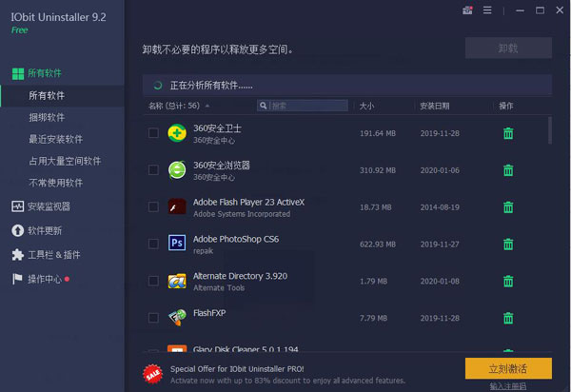Click the Adobe Flash Player app icon
The width and height of the screenshot is (571, 392).
pos(177,207)
